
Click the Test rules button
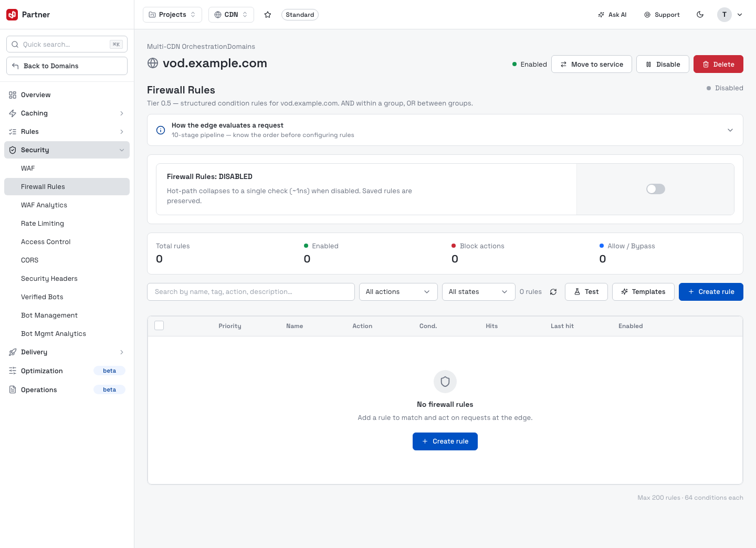point(586,292)
